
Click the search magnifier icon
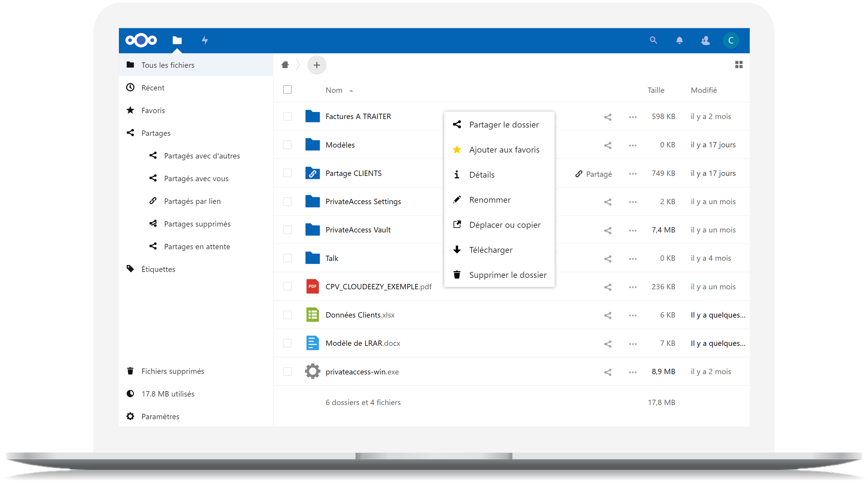tap(653, 40)
